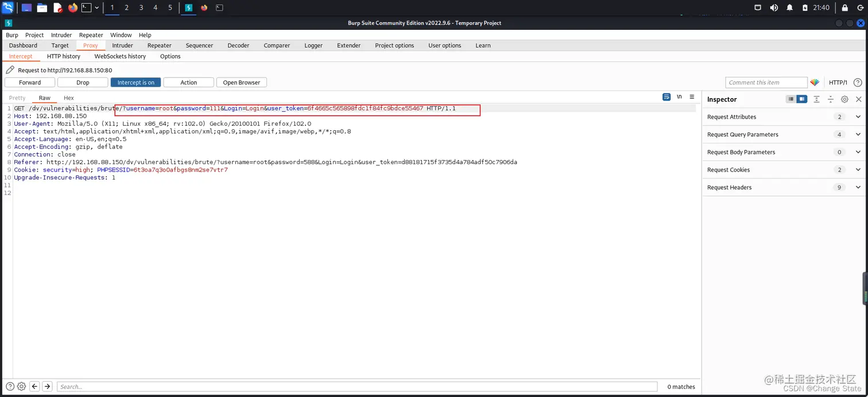Screen dimensions: 868x397
Task: Switch to workspace 2
Action: tap(126, 7)
